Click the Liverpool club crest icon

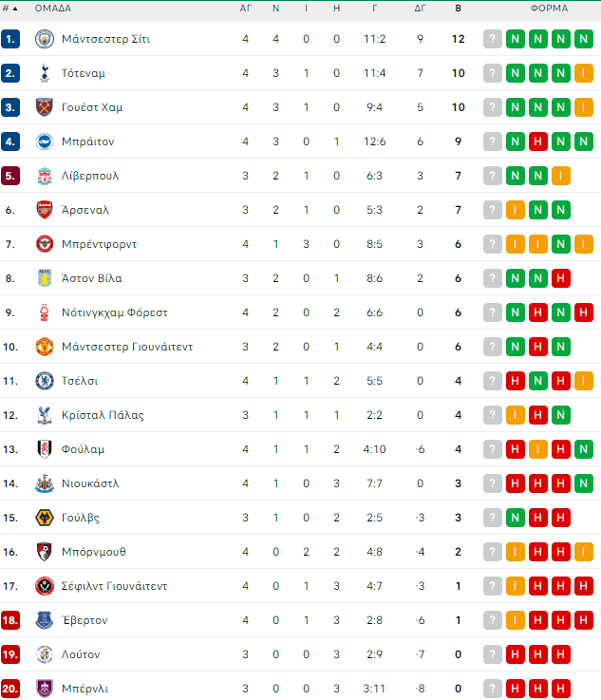tap(44, 176)
